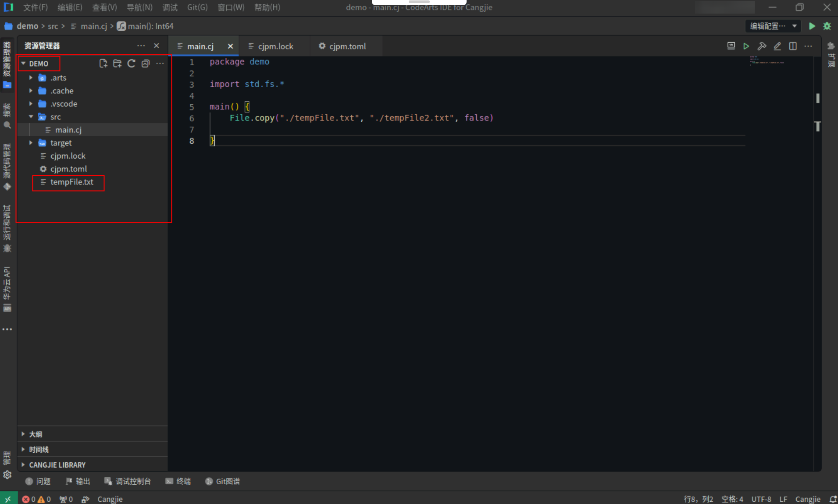Refresh the DEMO explorer tree
This screenshot has height=504, width=838.
tap(131, 64)
